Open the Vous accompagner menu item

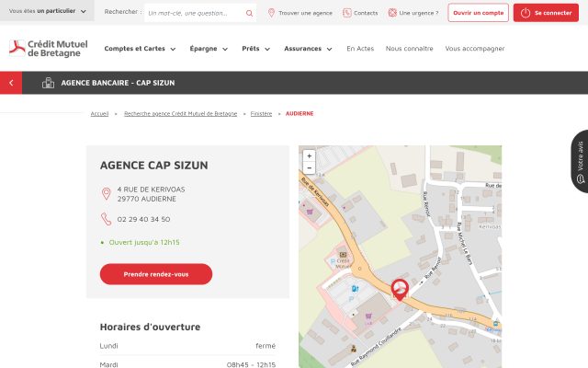[475, 49]
